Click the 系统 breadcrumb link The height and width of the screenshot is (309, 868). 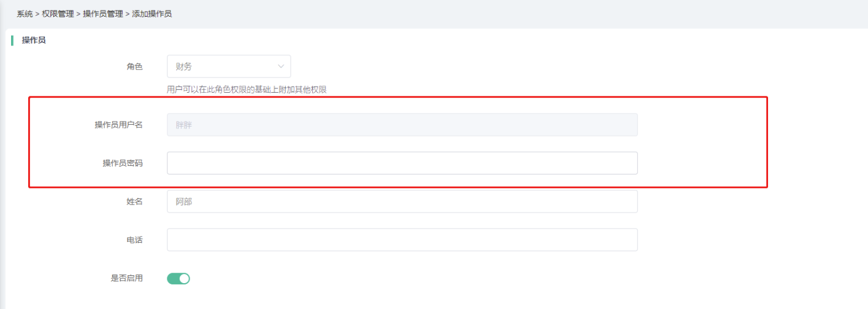coord(25,14)
